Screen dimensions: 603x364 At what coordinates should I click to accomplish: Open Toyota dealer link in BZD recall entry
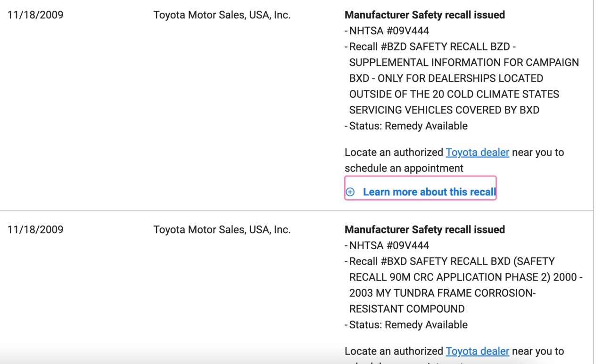tap(478, 153)
